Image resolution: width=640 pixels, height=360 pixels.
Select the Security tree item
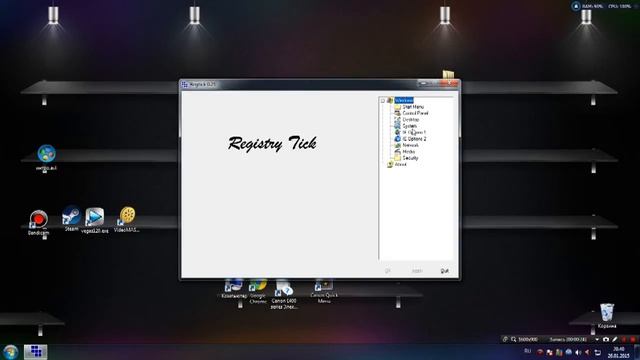(x=410, y=158)
